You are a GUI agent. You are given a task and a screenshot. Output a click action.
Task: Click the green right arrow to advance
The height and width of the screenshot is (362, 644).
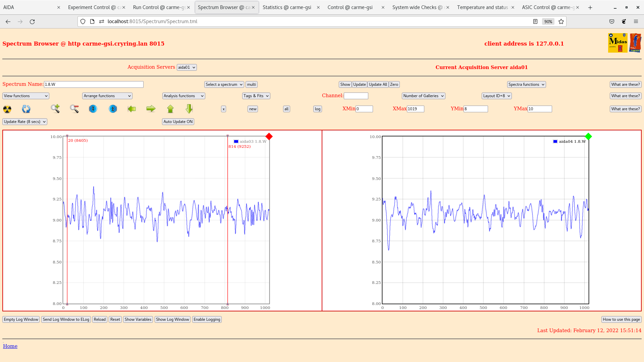(x=151, y=109)
